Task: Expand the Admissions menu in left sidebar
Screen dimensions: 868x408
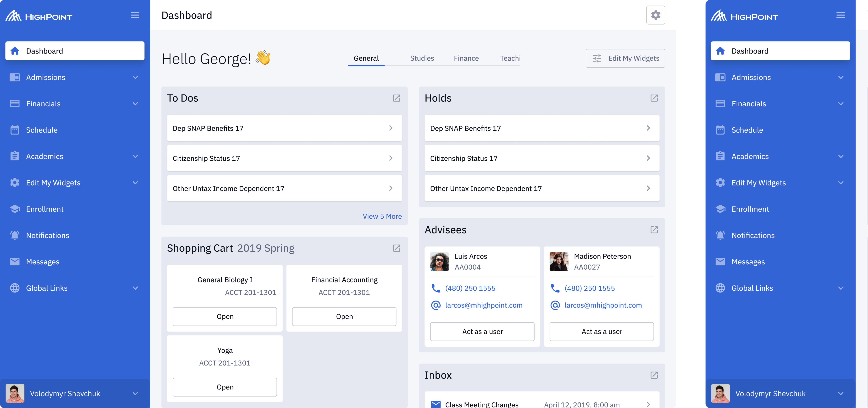Action: pos(135,77)
